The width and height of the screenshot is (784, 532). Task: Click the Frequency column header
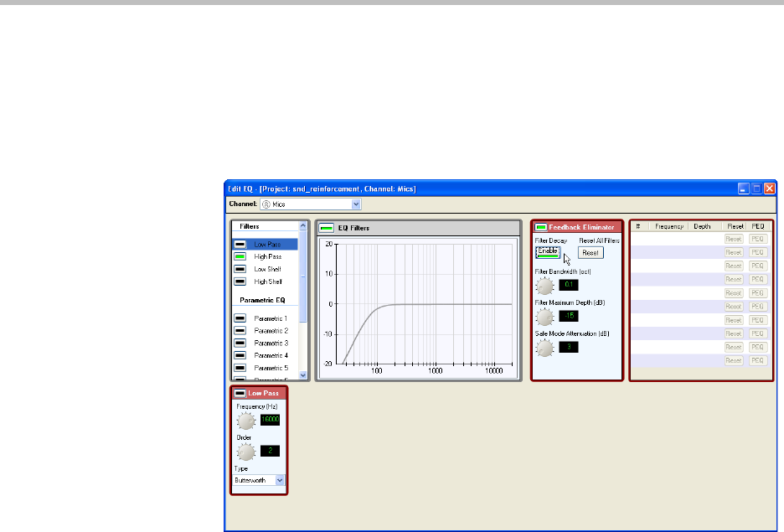(669, 227)
